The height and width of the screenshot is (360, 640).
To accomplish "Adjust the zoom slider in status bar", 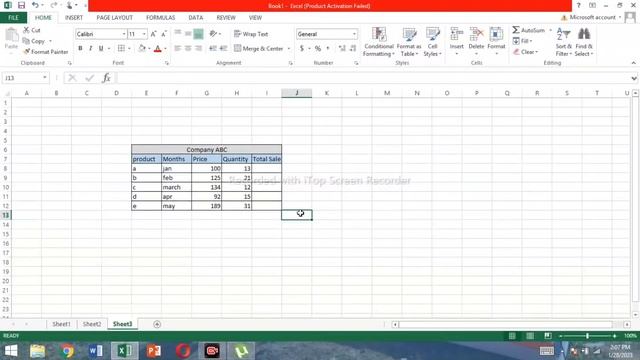I will click(x=587, y=336).
